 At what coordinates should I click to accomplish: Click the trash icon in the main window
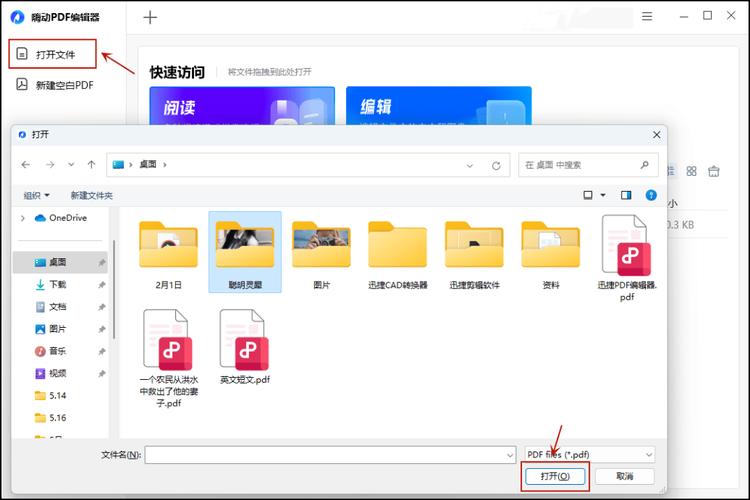[714, 171]
